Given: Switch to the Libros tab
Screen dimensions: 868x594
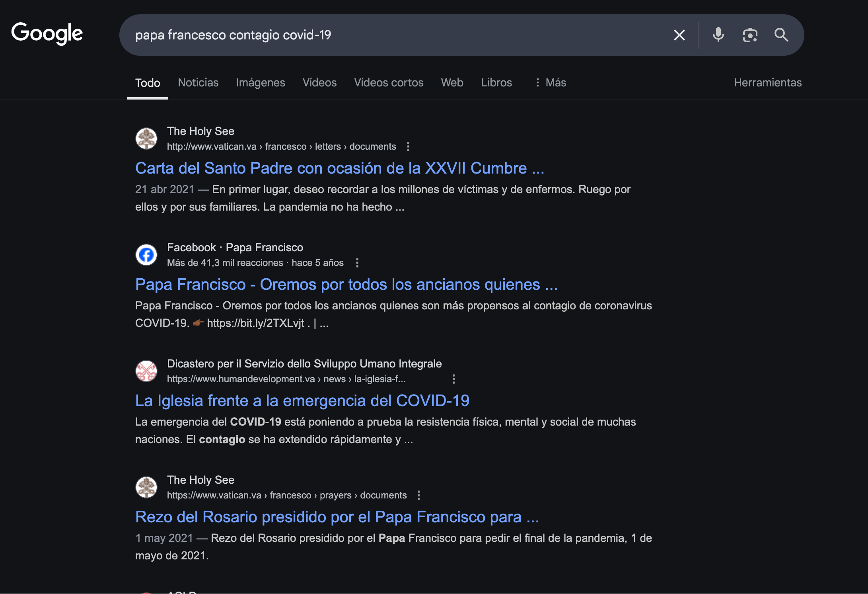Looking at the screenshot, I should [496, 82].
